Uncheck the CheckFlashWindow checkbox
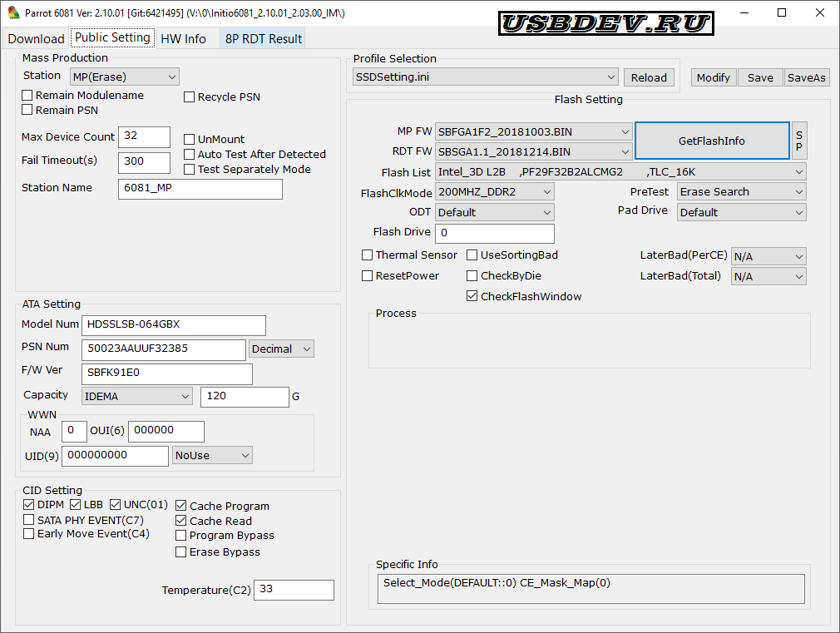Screen dimensions: 840x633 tap(472, 296)
